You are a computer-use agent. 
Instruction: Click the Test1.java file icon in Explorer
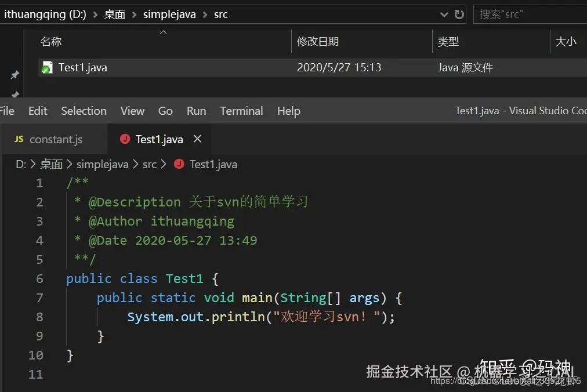47,68
